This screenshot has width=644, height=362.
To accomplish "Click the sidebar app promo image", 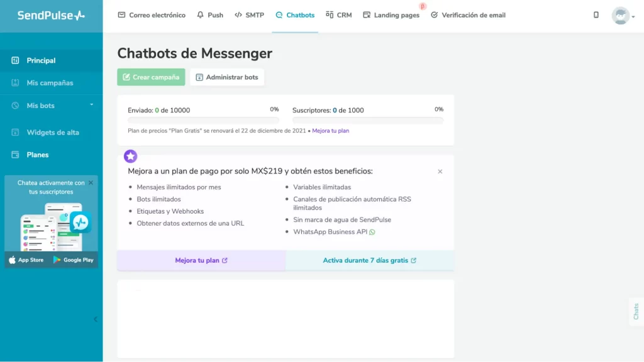I will 52,226.
